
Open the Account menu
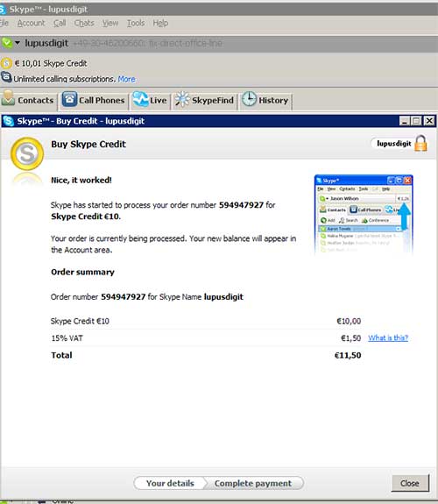point(32,23)
